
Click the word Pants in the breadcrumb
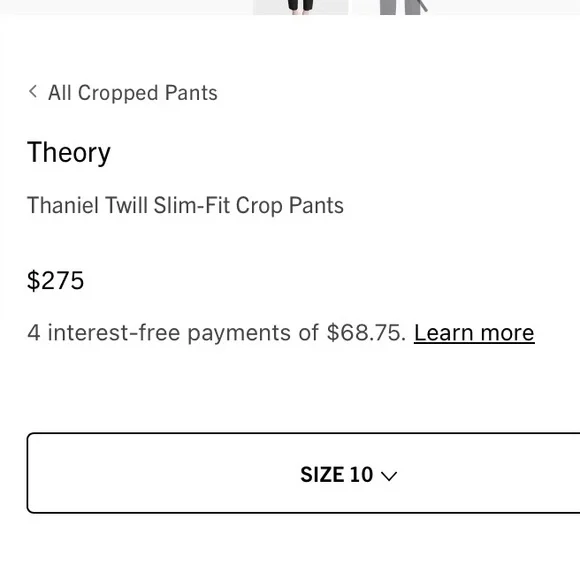pos(191,92)
